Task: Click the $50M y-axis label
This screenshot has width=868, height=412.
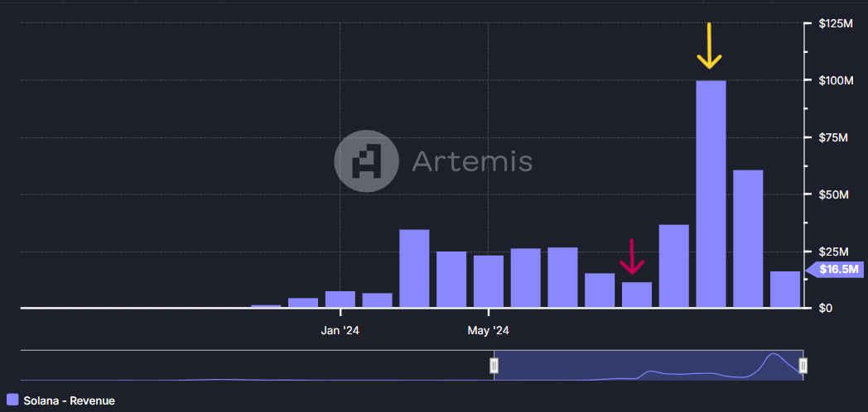Action: tap(832, 194)
